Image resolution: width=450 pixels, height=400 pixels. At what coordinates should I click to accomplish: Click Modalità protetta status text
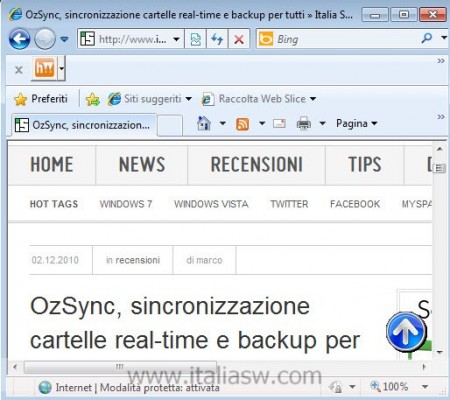[x=159, y=388]
